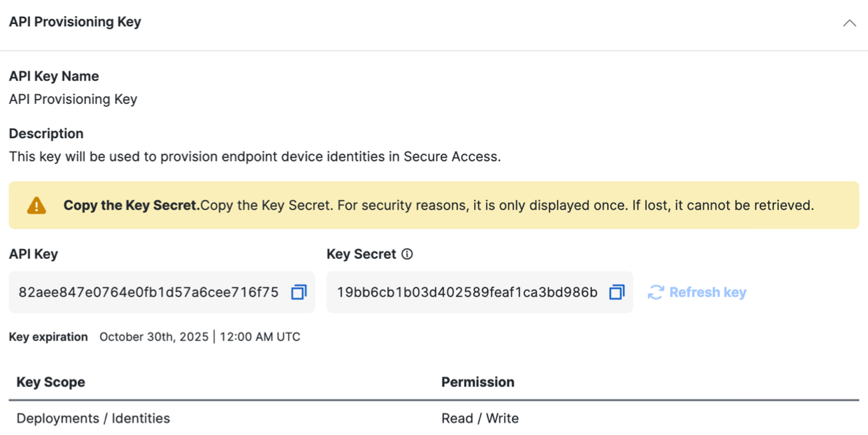Collapse the API Provisioning Key section
Image resolution: width=868 pixels, height=435 pixels.
[x=849, y=23]
